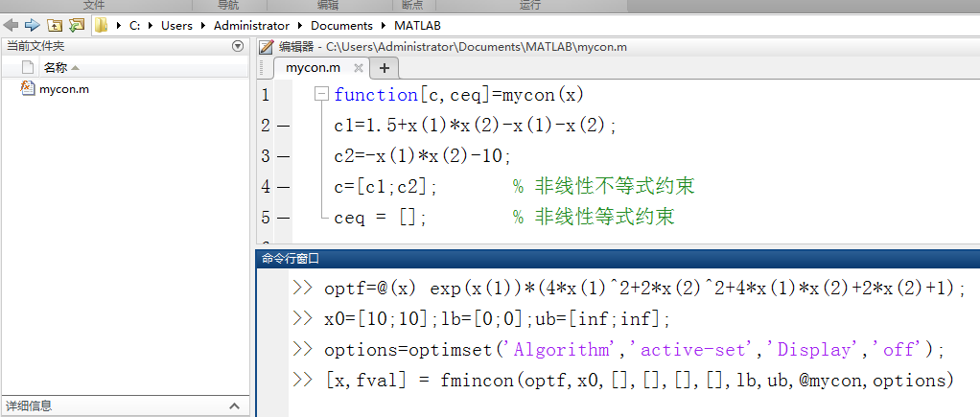Place cursor in c2=-x(1)*x(2)-10 line
This screenshot has height=417, width=980.
click(423, 156)
